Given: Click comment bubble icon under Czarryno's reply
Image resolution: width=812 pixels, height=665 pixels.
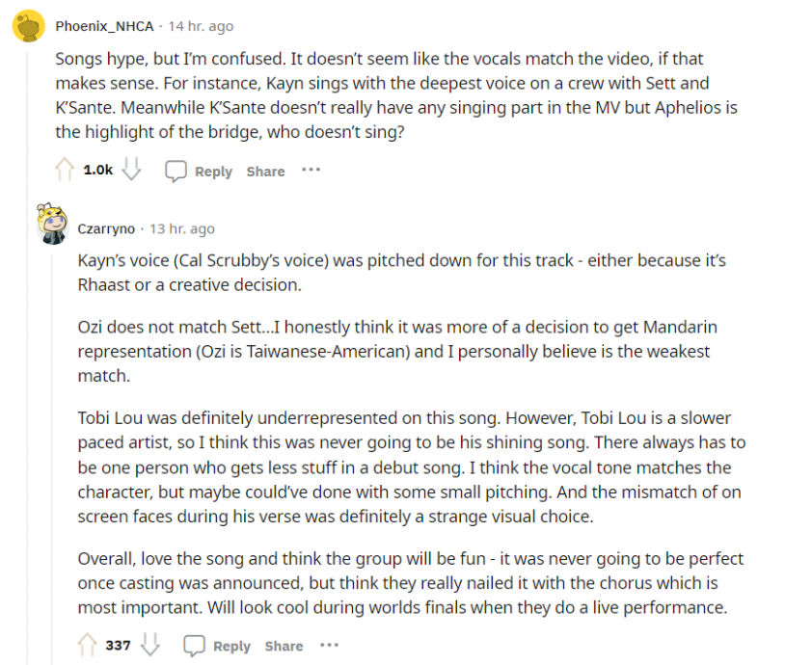Looking at the screenshot, I should click(194, 646).
